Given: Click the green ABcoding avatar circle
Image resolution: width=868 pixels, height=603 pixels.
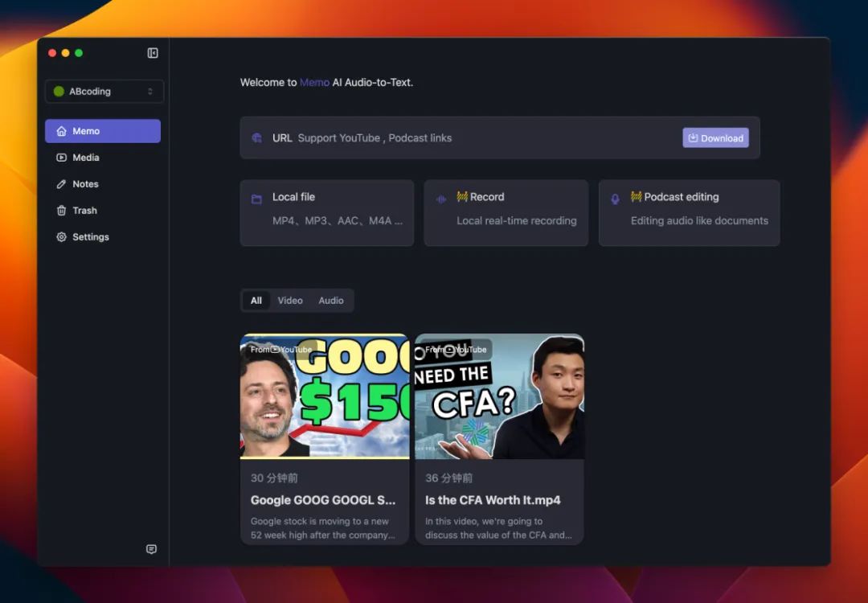Looking at the screenshot, I should click(59, 92).
